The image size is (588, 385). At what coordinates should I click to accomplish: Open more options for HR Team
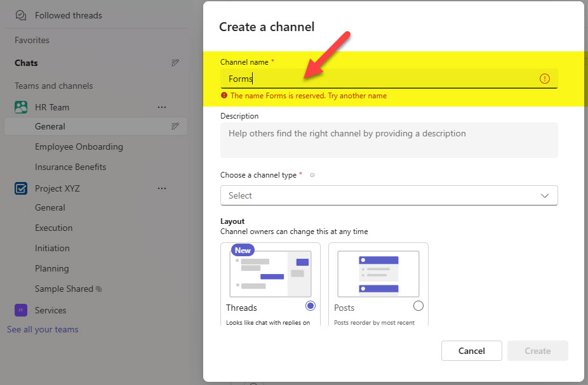pos(162,107)
